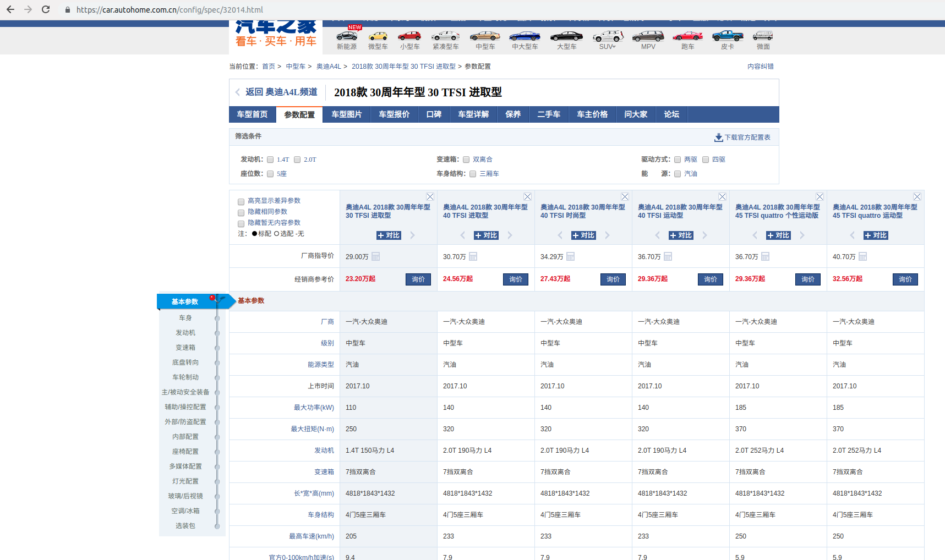Open the 中大型车 car category icon

(x=525, y=36)
